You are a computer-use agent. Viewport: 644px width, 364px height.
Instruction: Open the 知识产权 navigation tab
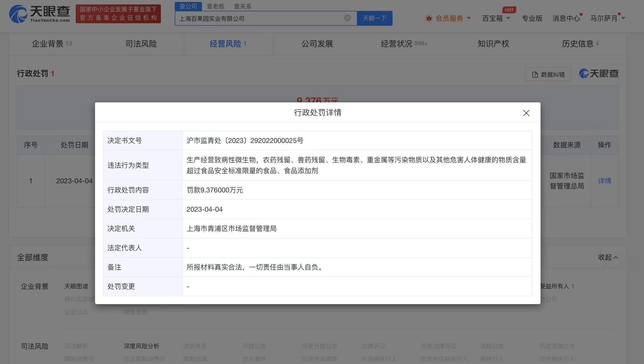click(x=493, y=44)
